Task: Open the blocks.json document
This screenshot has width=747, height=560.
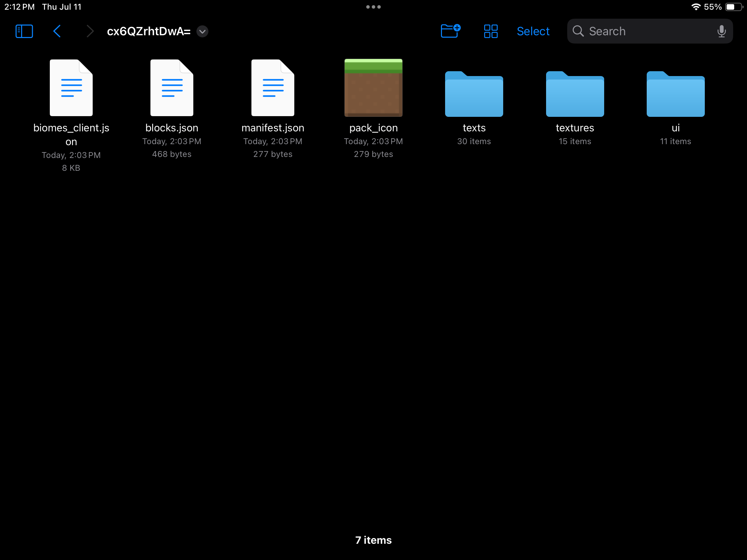Action: pos(172,88)
